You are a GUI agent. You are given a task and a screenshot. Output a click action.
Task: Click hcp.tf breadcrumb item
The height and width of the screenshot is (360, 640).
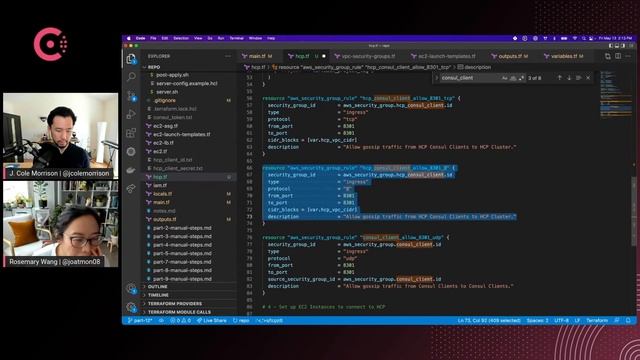tap(255, 67)
